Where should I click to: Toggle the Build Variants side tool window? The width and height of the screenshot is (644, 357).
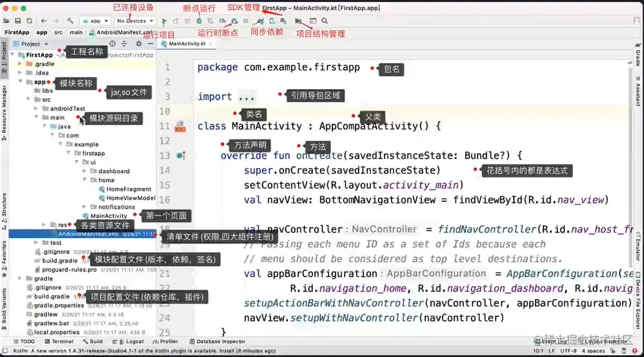4,308
